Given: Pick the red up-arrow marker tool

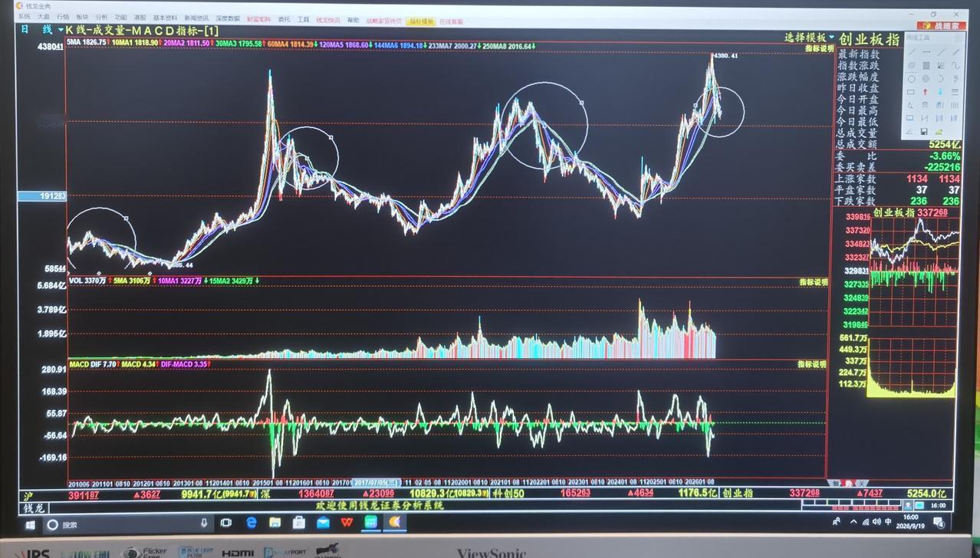Looking at the screenshot, I should [x=926, y=92].
